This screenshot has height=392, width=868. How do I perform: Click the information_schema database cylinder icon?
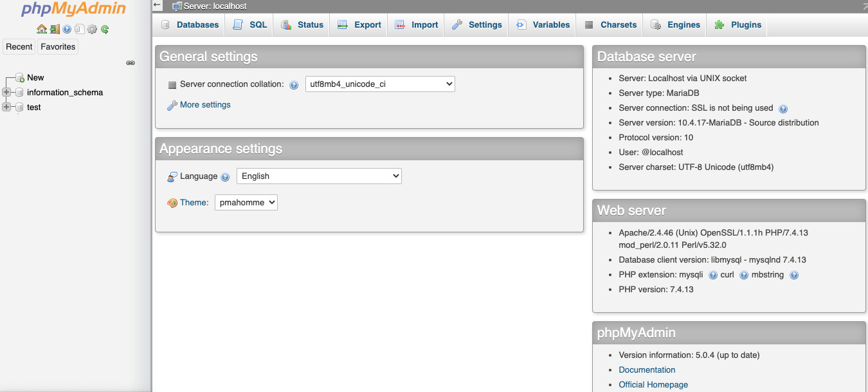click(x=19, y=93)
